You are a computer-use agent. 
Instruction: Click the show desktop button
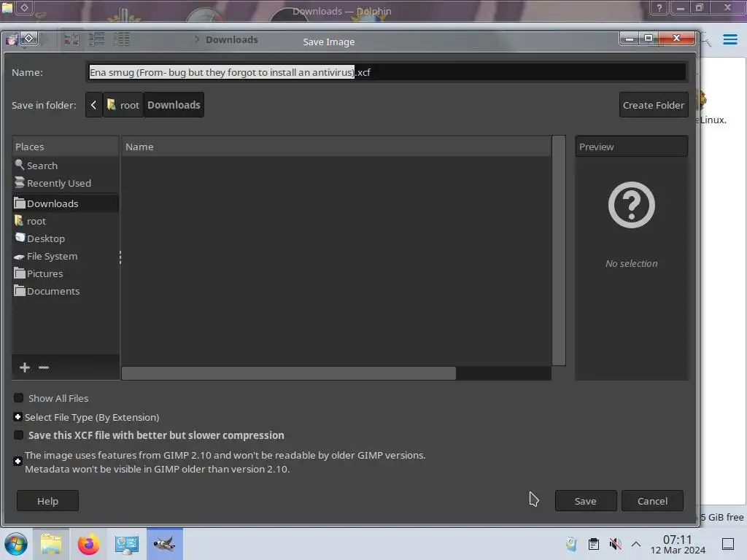click(728, 544)
